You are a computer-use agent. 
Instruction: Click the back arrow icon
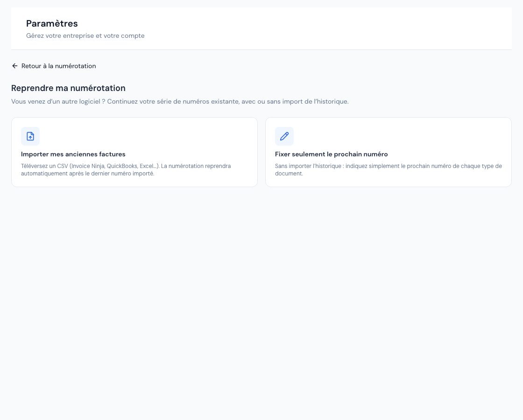[x=14, y=66]
